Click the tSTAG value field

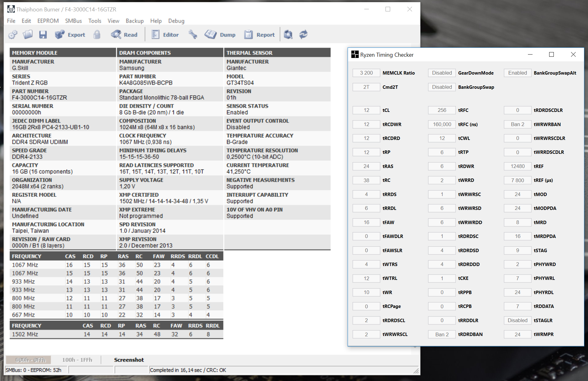[517, 250]
